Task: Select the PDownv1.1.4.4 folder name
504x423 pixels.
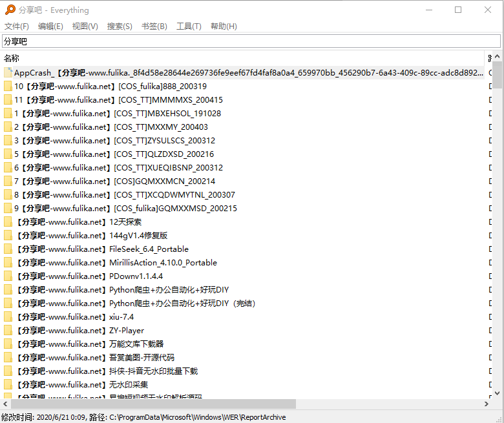Action: [x=90, y=276]
